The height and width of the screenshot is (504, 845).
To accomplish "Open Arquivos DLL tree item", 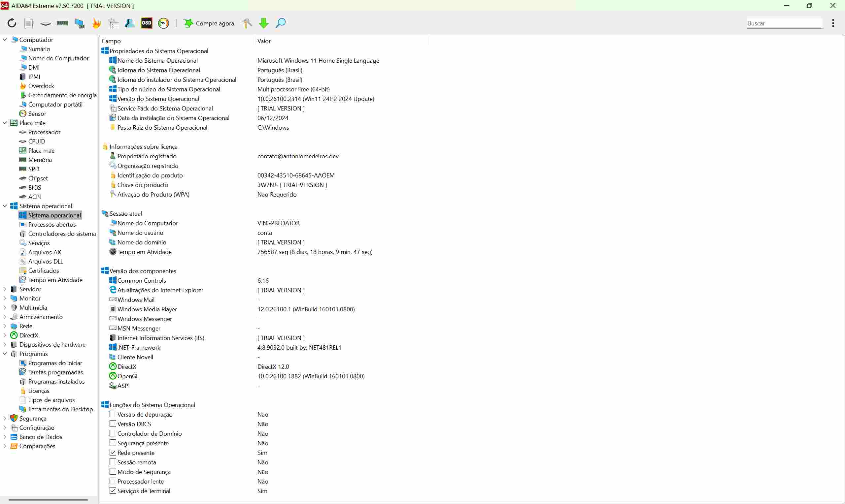I will [46, 261].
